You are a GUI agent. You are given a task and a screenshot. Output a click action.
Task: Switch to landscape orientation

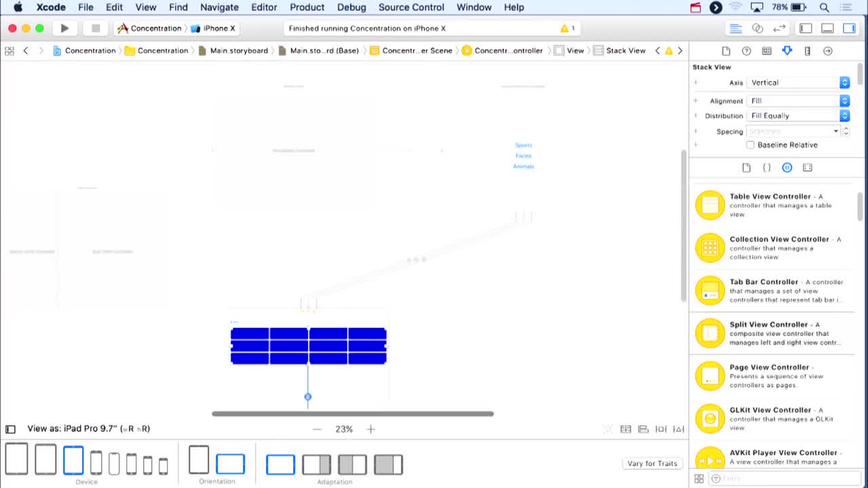[230, 463]
